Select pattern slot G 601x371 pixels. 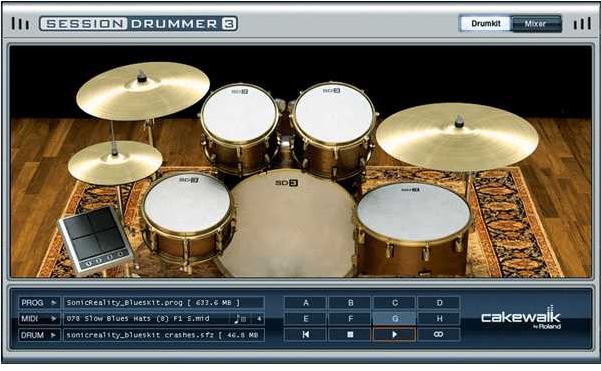pos(395,318)
